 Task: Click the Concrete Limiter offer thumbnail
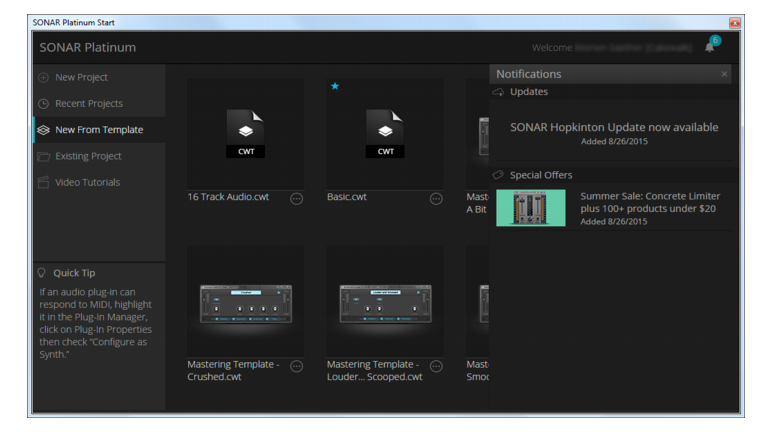click(531, 208)
